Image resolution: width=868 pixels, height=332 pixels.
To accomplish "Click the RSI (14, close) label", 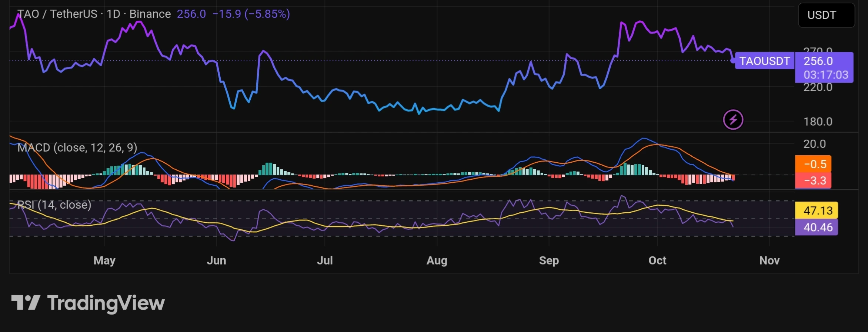I will pos(54,205).
